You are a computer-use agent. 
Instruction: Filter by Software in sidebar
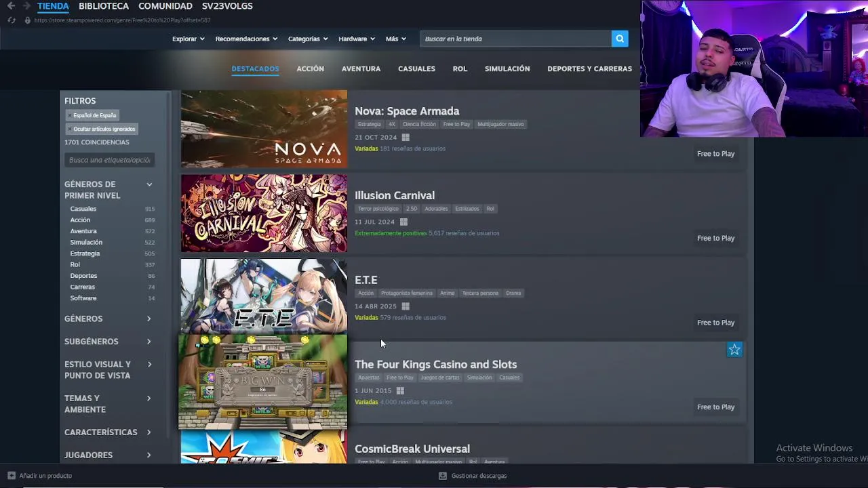pos(83,298)
